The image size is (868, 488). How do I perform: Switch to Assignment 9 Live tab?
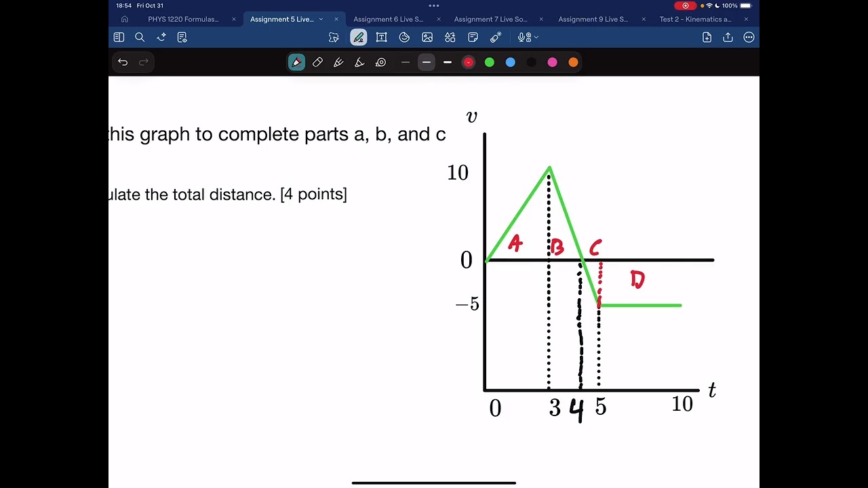[x=593, y=19]
